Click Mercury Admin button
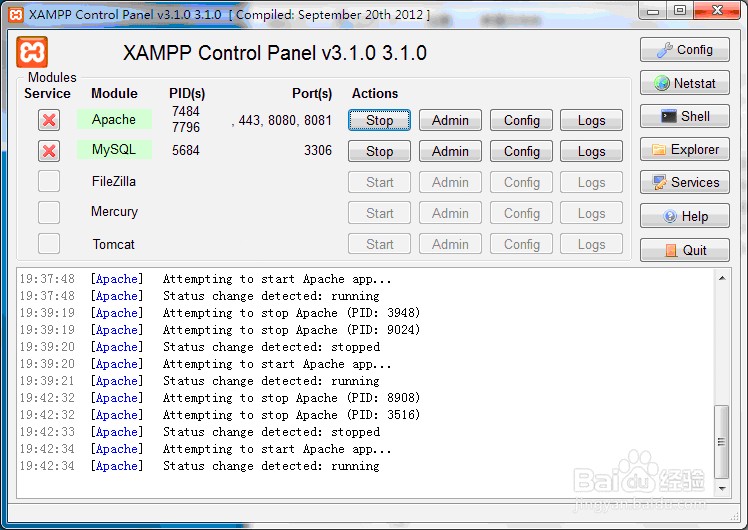Viewport: 748px width, 530px height. click(x=450, y=213)
